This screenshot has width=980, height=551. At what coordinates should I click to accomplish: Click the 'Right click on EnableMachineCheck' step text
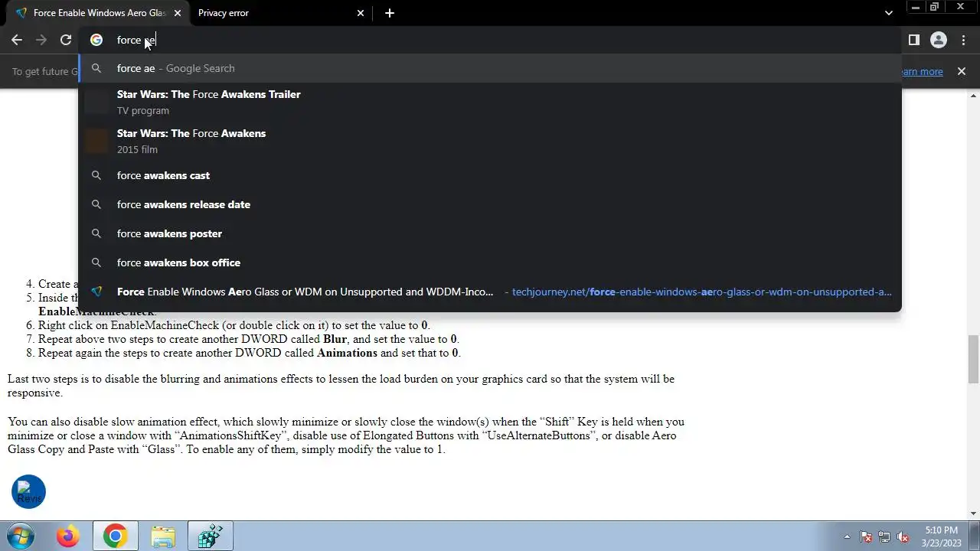[234, 325]
